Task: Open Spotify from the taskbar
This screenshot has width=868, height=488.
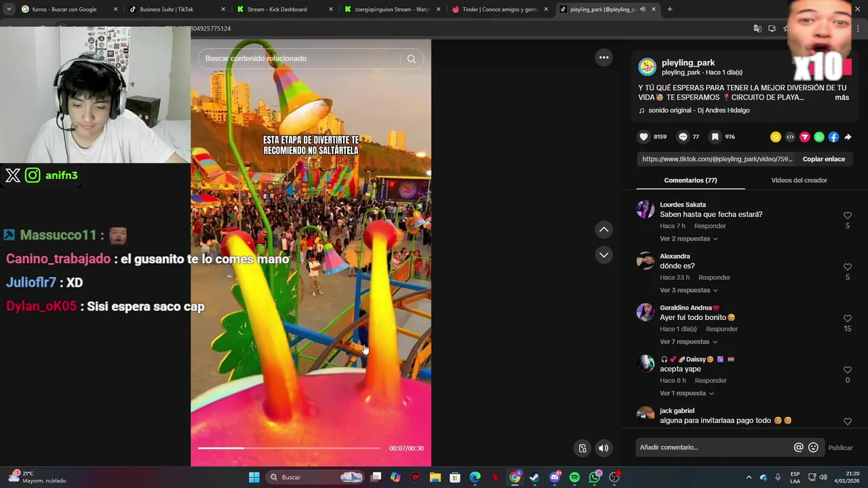Action: [x=574, y=477]
